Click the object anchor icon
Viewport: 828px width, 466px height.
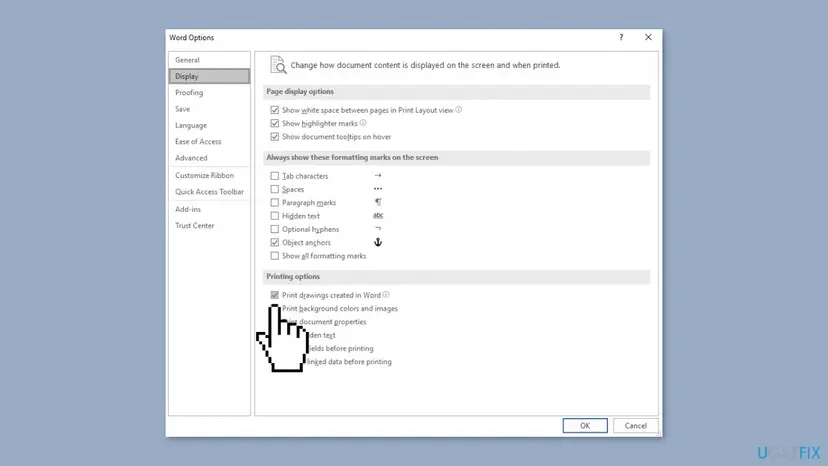378,242
